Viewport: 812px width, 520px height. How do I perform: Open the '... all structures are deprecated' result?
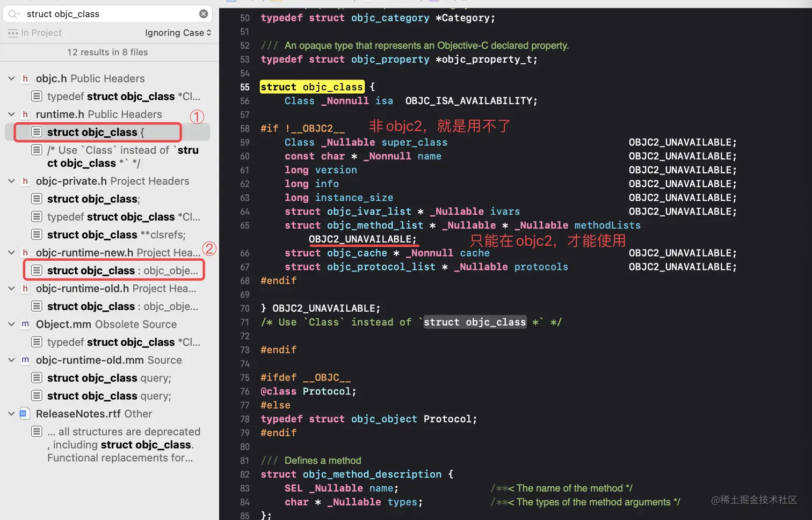124,445
